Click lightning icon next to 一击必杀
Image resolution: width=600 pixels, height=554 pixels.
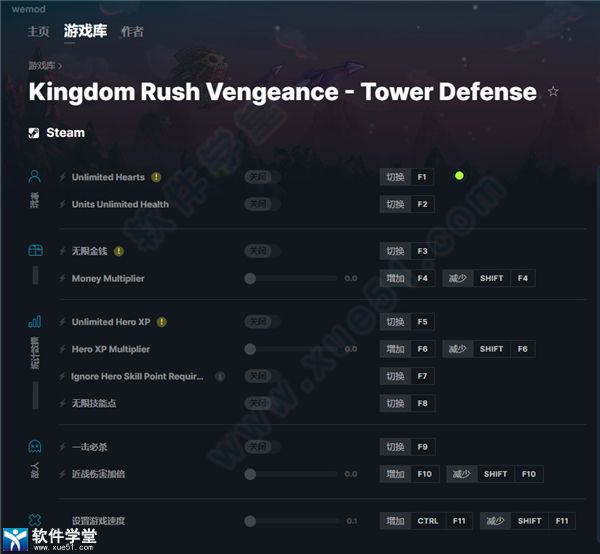(x=62, y=447)
